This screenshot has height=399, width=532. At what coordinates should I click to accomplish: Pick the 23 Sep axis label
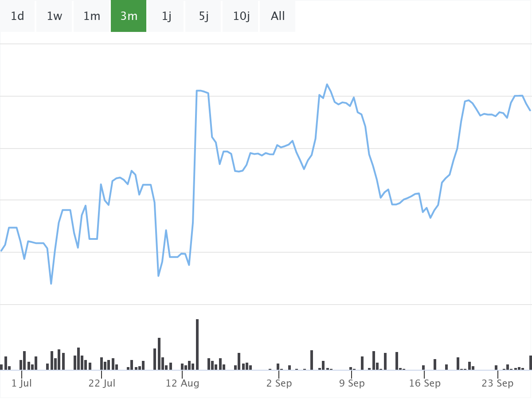[x=497, y=383]
